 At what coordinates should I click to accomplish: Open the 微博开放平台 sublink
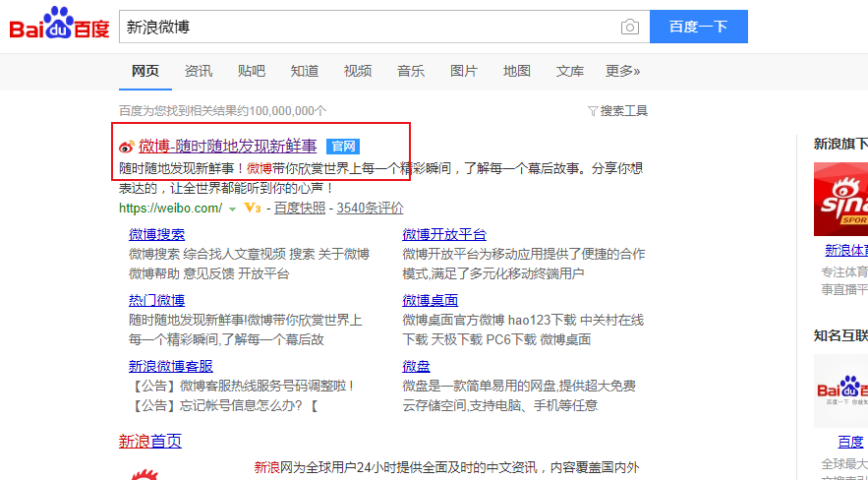point(444,235)
